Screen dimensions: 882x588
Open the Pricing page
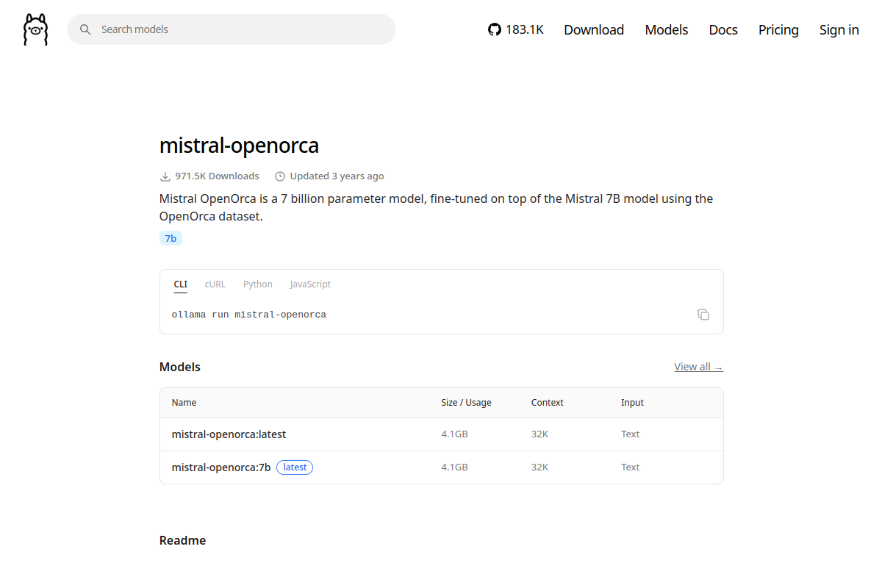tap(778, 29)
